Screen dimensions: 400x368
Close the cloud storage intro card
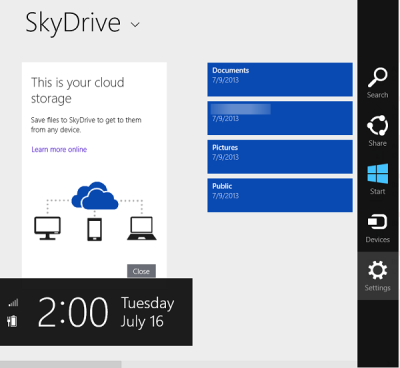click(x=141, y=271)
